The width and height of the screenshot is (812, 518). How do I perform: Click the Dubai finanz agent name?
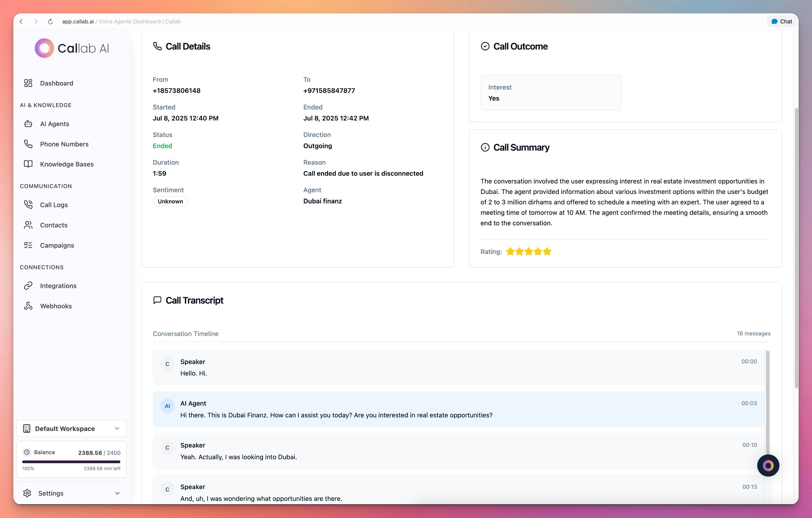coord(322,201)
